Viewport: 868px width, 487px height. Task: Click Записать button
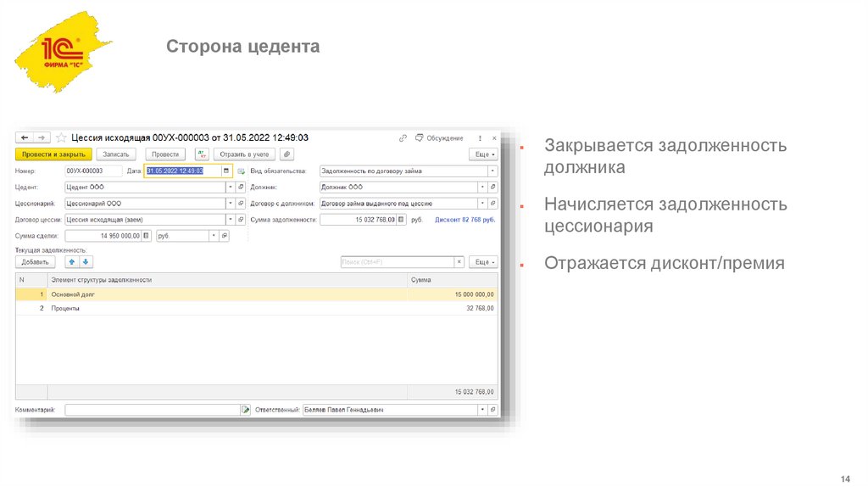point(115,154)
